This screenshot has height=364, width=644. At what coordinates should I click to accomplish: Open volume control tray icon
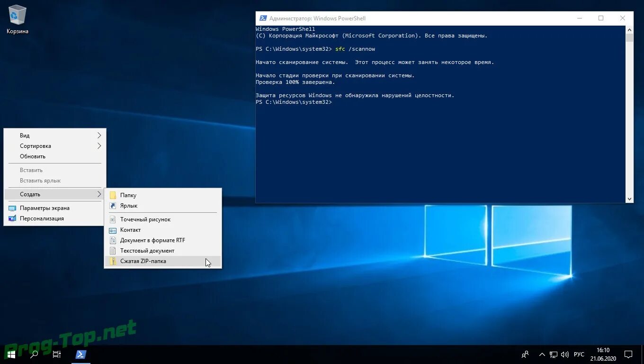pos(565,354)
